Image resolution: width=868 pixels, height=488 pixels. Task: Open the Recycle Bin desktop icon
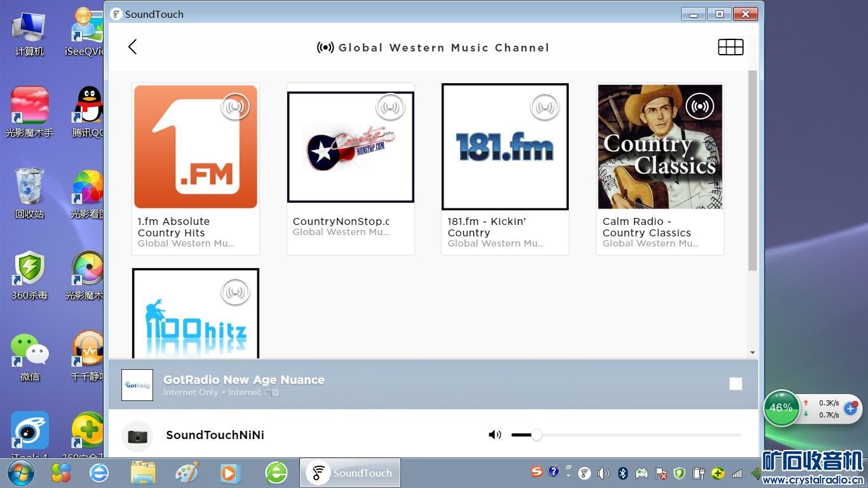pyautogui.click(x=29, y=193)
